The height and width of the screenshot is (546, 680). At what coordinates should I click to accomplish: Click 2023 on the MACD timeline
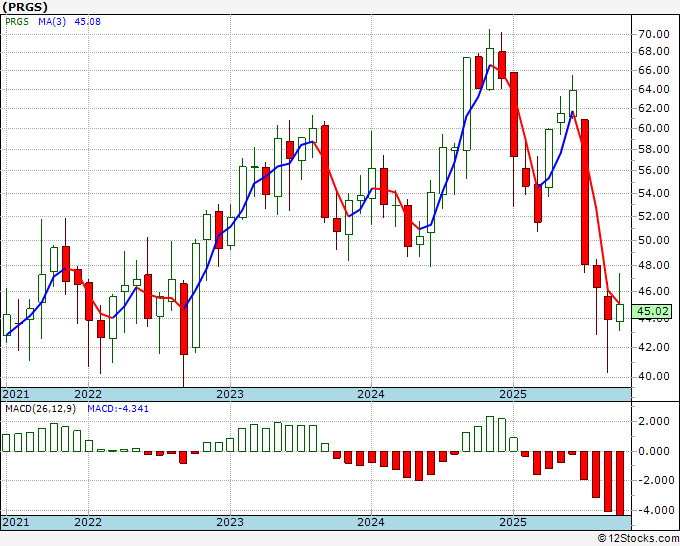pos(230,522)
